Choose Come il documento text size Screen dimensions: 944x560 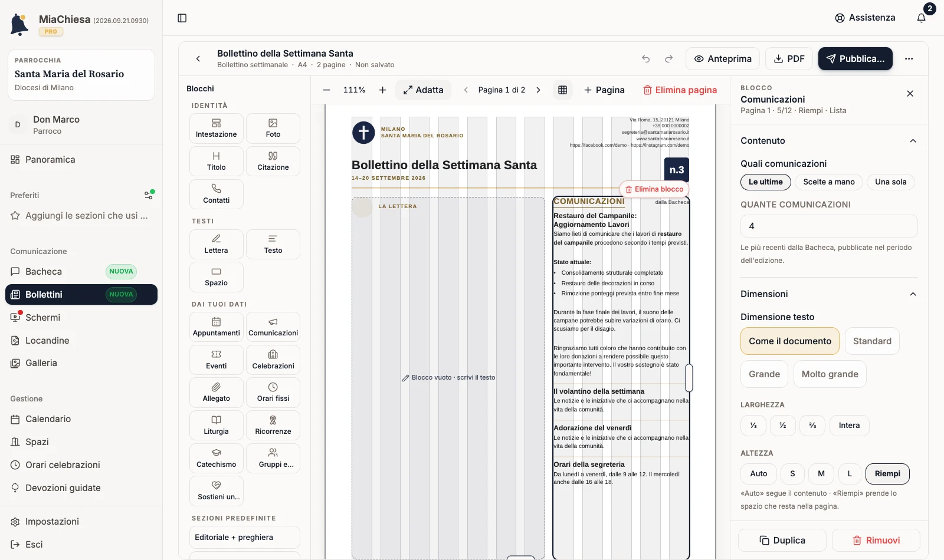point(790,341)
